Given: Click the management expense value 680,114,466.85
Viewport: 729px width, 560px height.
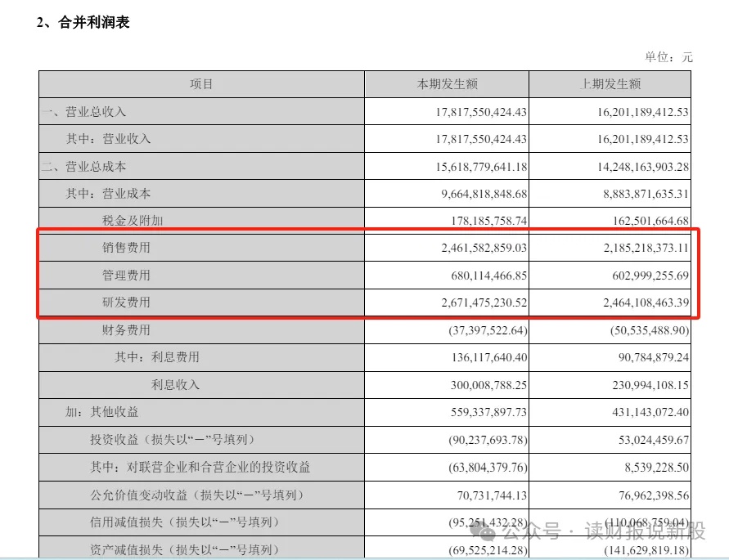Looking at the screenshot, I should click(x=489, y=276).
